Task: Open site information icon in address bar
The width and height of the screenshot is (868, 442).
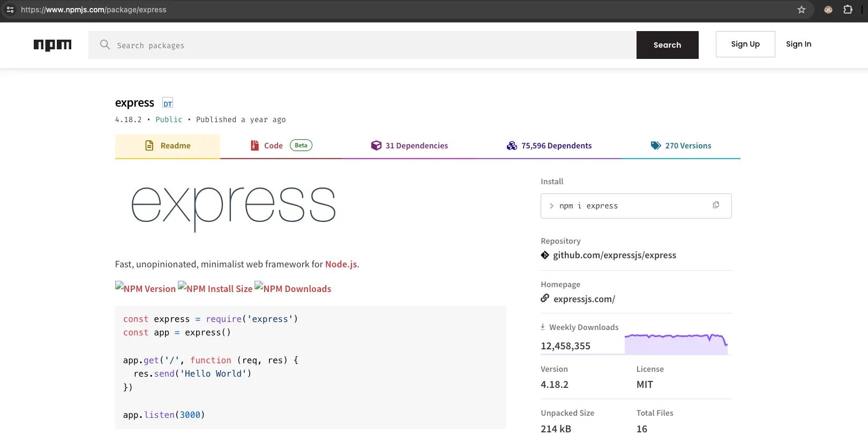Action: pyautogui.click(x=10, y=10)
